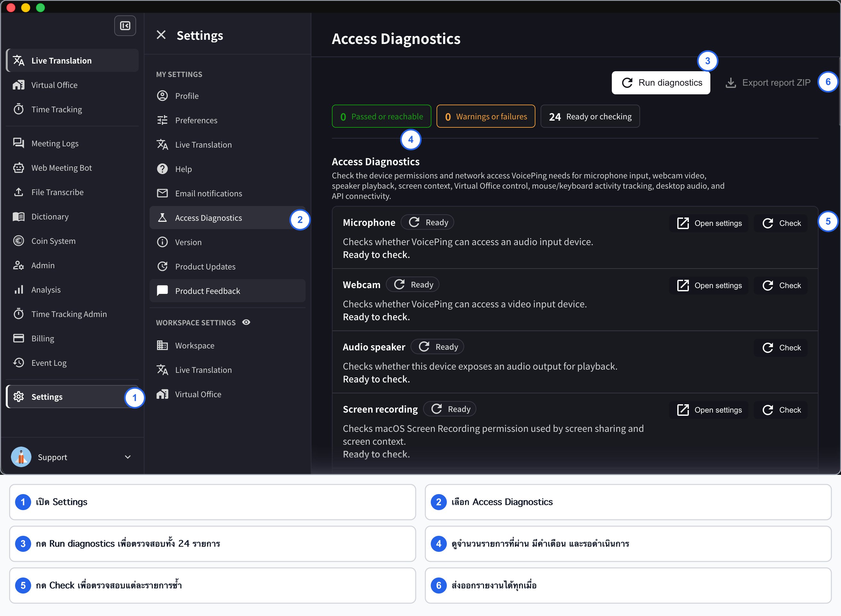Image resolution: width=841 pixels, height=616 pixels.
Task: Click the Event Log history icon
Action: coord(19,363)
